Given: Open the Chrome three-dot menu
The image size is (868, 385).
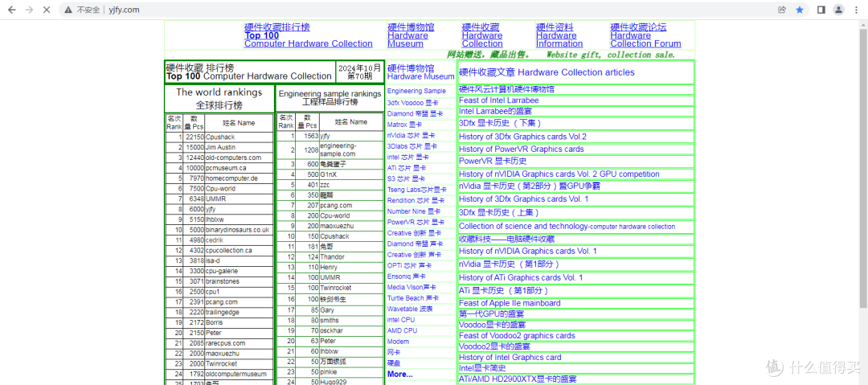Looking at the screenshot, I should click(856, 10).
